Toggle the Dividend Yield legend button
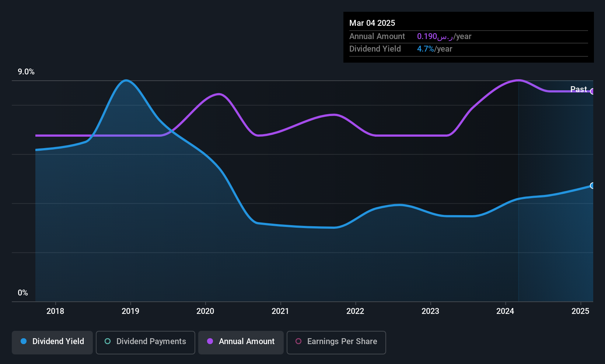 [x=52, y=343]
